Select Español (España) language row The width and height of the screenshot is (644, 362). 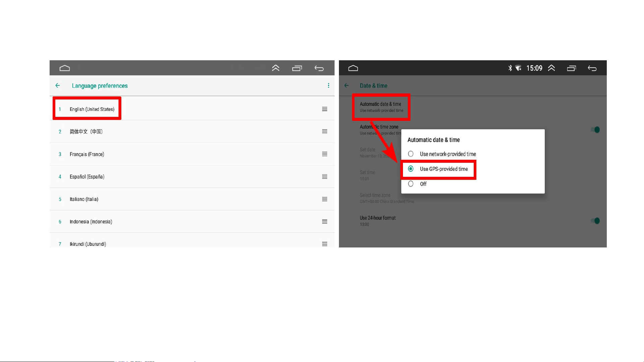click(x=192, y=176)
